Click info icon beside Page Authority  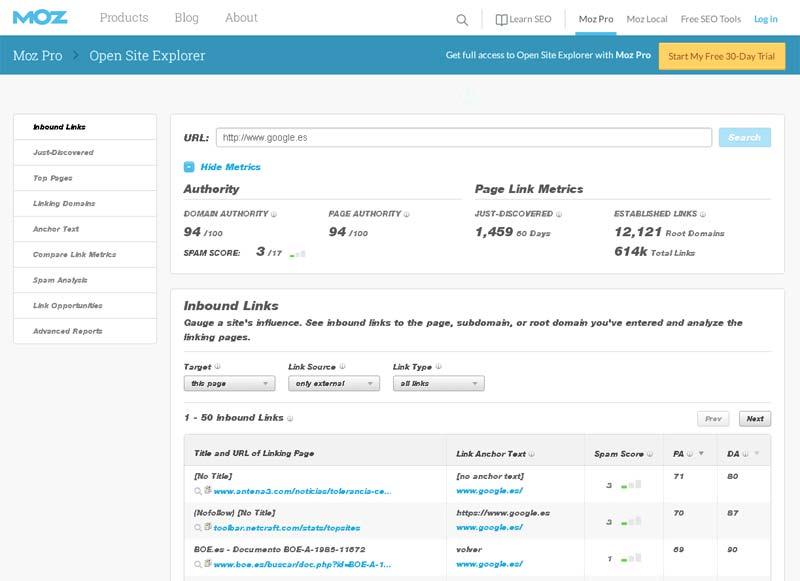pos(406,214)
